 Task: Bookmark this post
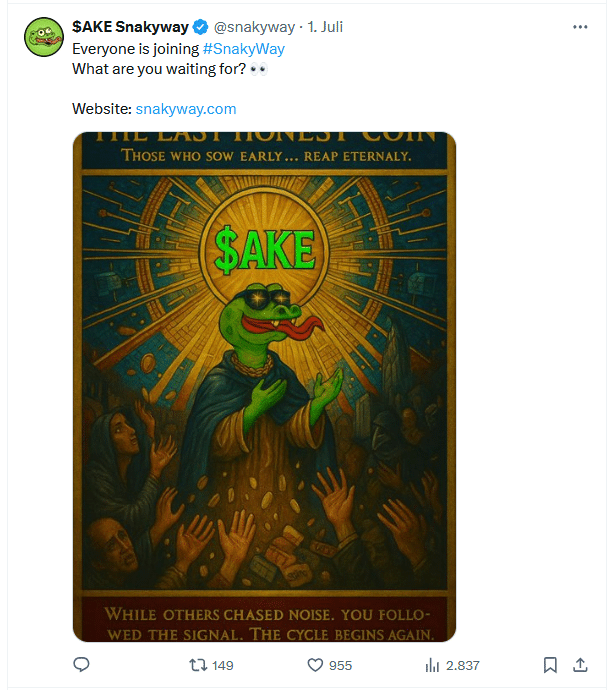[550, 665]
